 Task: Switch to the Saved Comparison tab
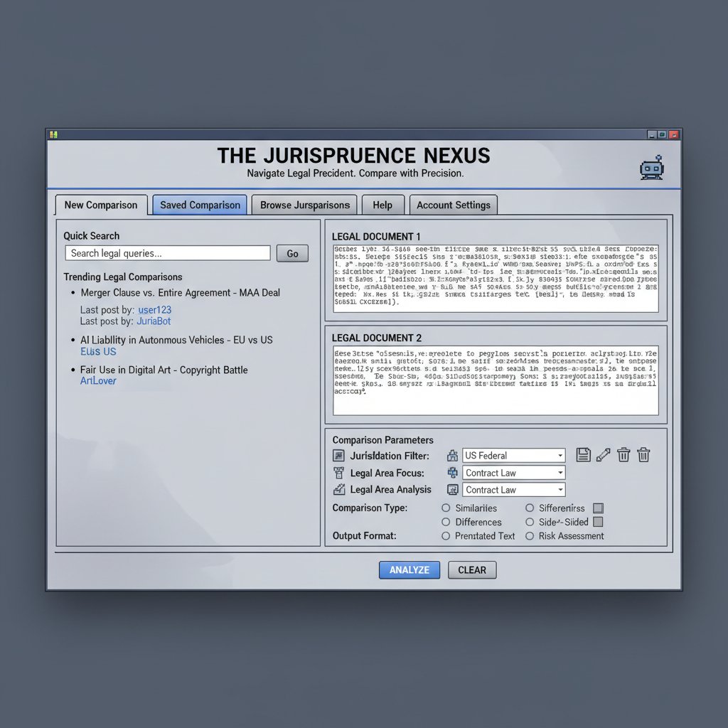pyautogui.click(x=200, y=205)
